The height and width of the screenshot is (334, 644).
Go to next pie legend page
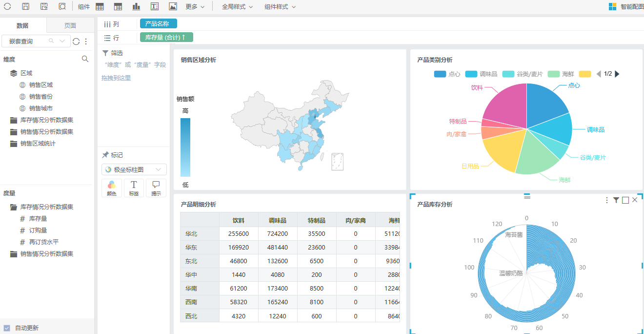pyautogui.click(x=617, y=74)
